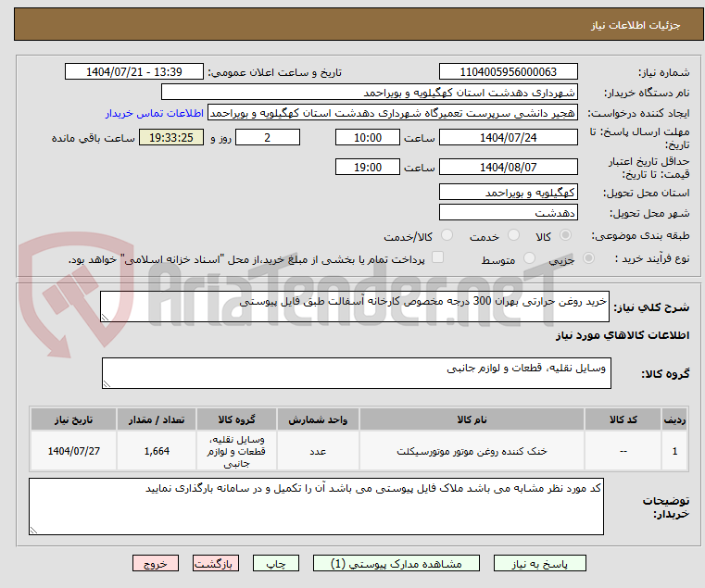Click the price validity date 1404/08/07 field
The height and width of the screenshot is (588, 705).
point(508,168)
